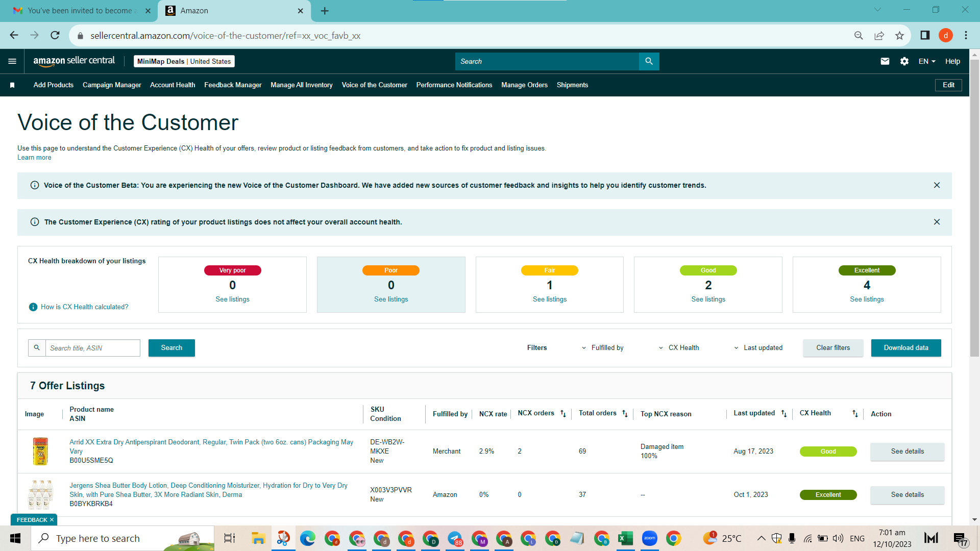Screen dimensions: 980x551
Task: Expand the Fulfilled by filter dropdown
Action: point(603,348)
